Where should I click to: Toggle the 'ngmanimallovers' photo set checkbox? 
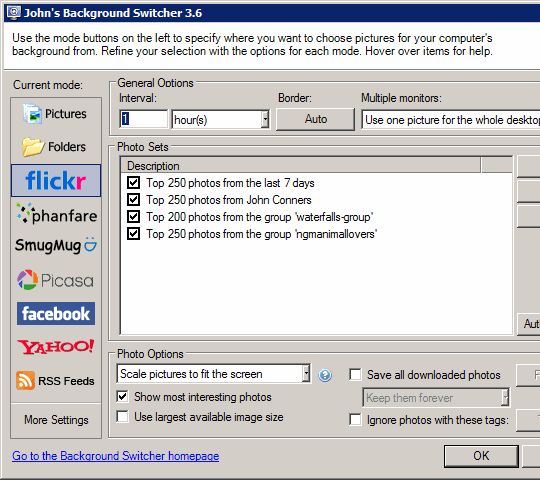[x=133, y=234]
